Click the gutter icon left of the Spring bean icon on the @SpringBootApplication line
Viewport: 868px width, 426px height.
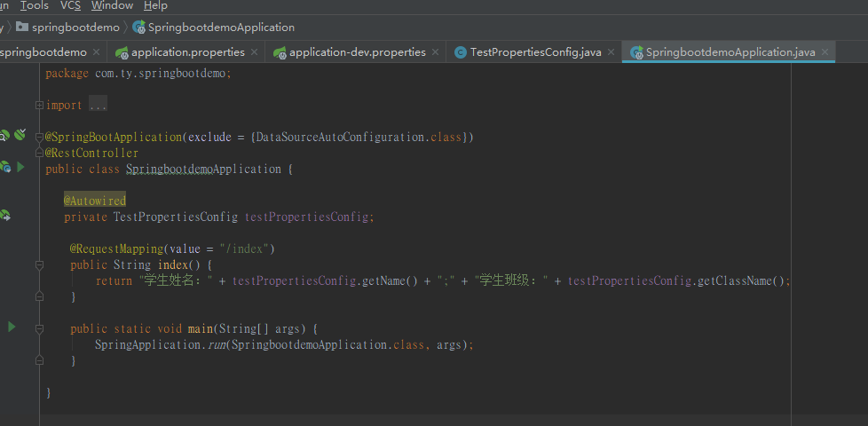point(4,136)
